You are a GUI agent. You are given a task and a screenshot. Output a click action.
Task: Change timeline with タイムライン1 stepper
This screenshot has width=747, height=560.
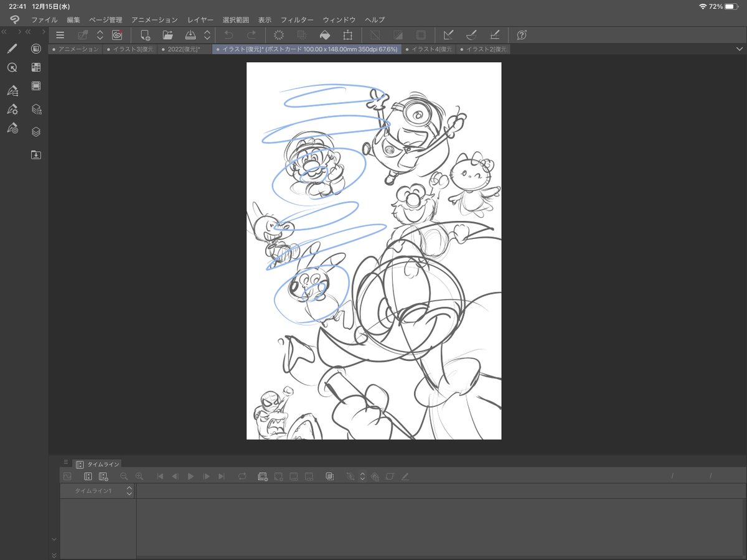[129, 491]
